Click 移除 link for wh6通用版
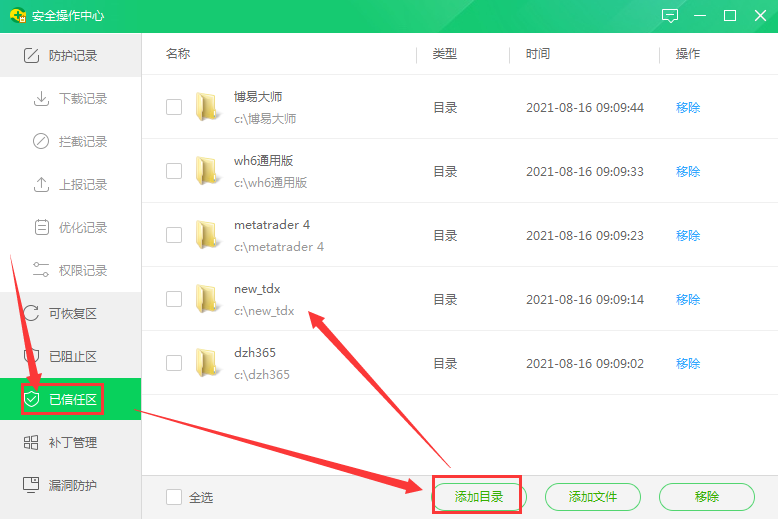The height and width of the screenshot is (519, 778). [688, 171]
